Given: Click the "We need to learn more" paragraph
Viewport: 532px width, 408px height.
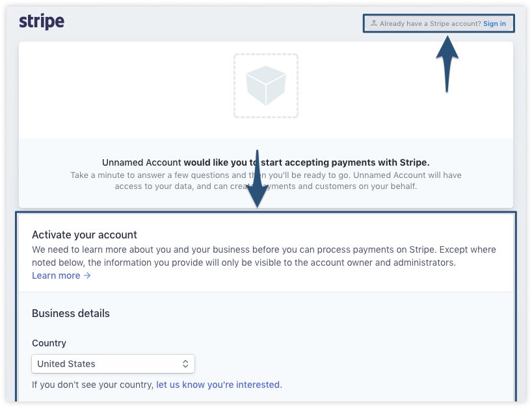Looking at the screenshot, I should [x=263, y=256].
